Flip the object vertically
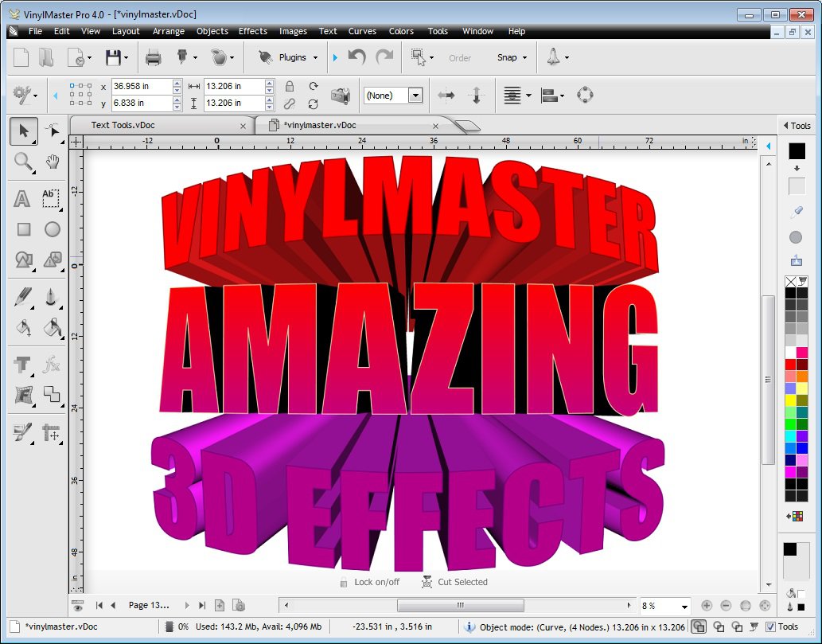This screenshot has height=644, width=822. (477, 96)
